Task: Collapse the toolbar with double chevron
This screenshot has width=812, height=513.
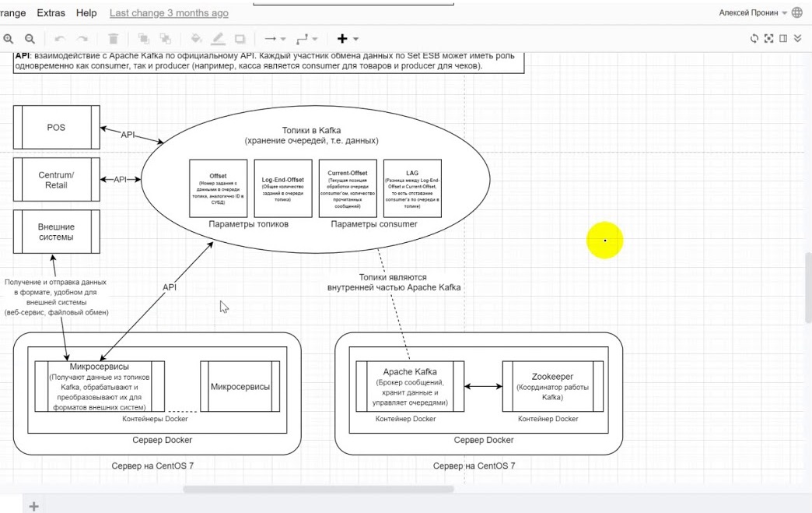Action: 797,38
